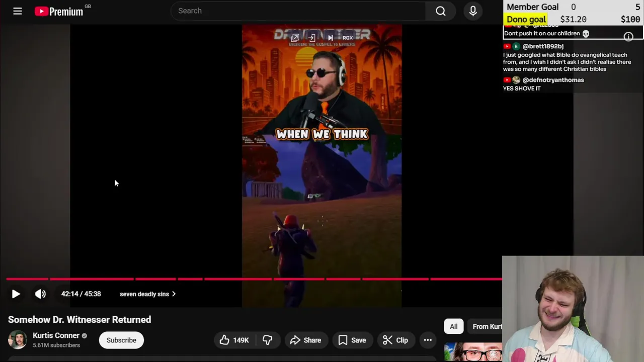
Task: Skip with the next-track overlay icon
Action: (x=331, y=38)
